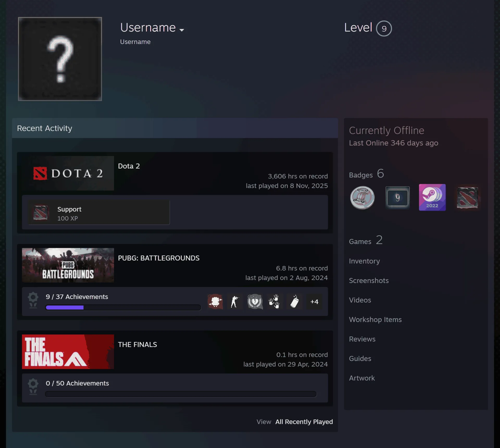Open the Username dropdown arrow

click(182, 30)
